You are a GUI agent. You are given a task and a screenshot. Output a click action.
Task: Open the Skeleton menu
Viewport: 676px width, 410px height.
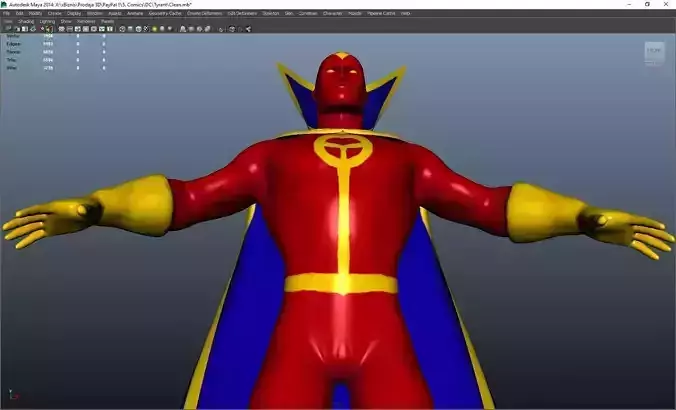270,13
